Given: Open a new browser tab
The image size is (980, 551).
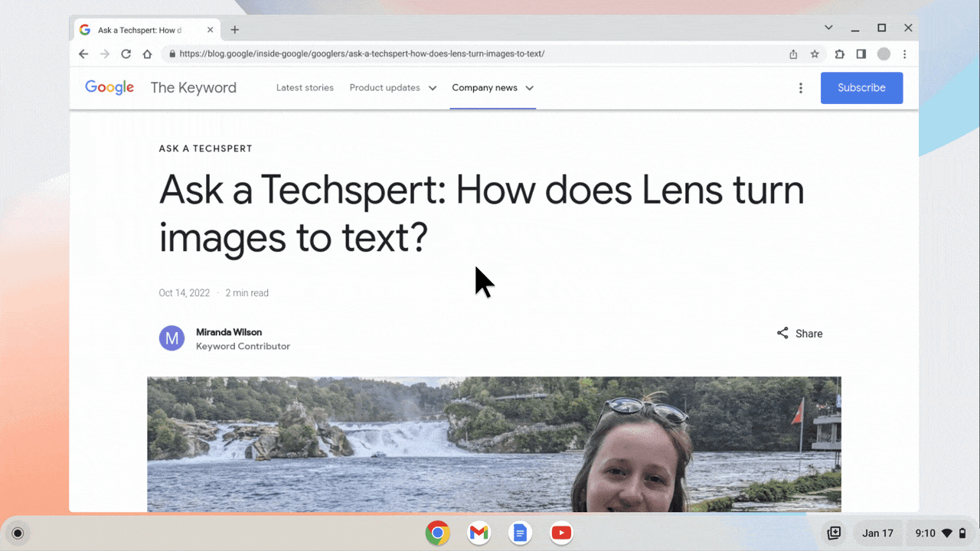Looking at the screenshot, I should pyautogui.click(x=235, y=30).
